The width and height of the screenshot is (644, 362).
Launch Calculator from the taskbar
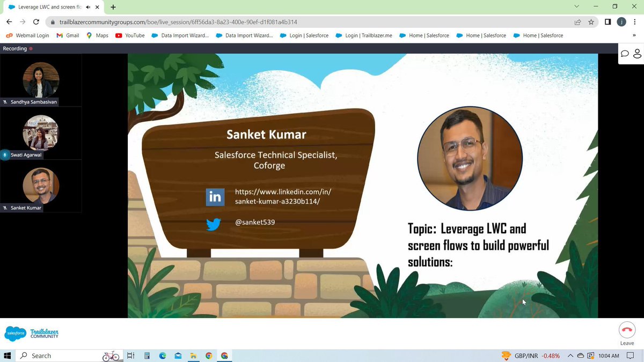pyautogui.click(x=147, y=356)
